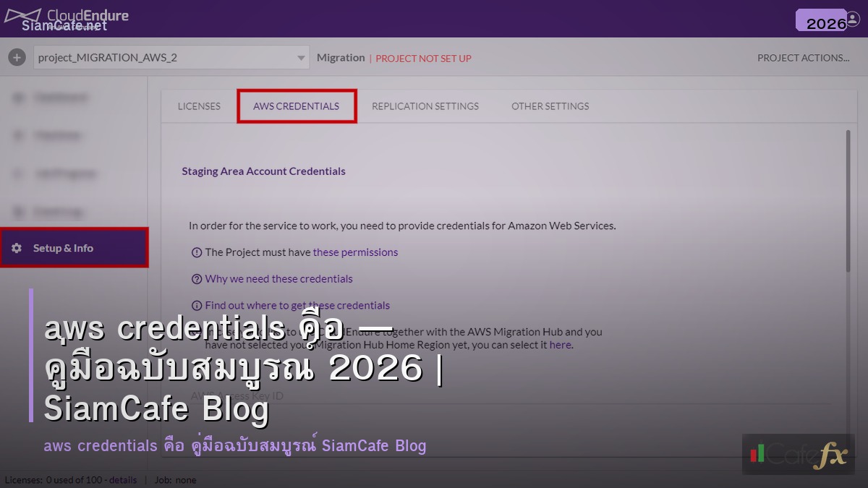Screen dimensions: 868x488
Task: Select the Machines icon in the sidebar
Action: click(18, 135)
